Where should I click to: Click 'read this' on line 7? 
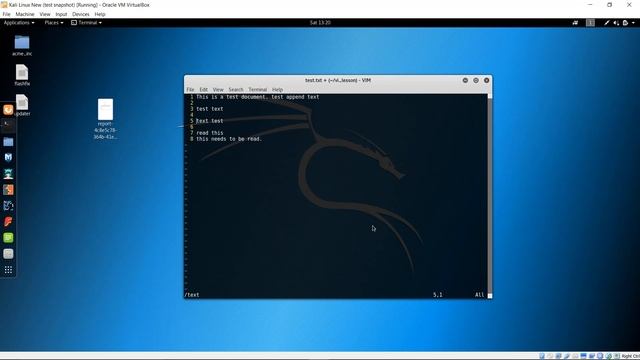210,133
